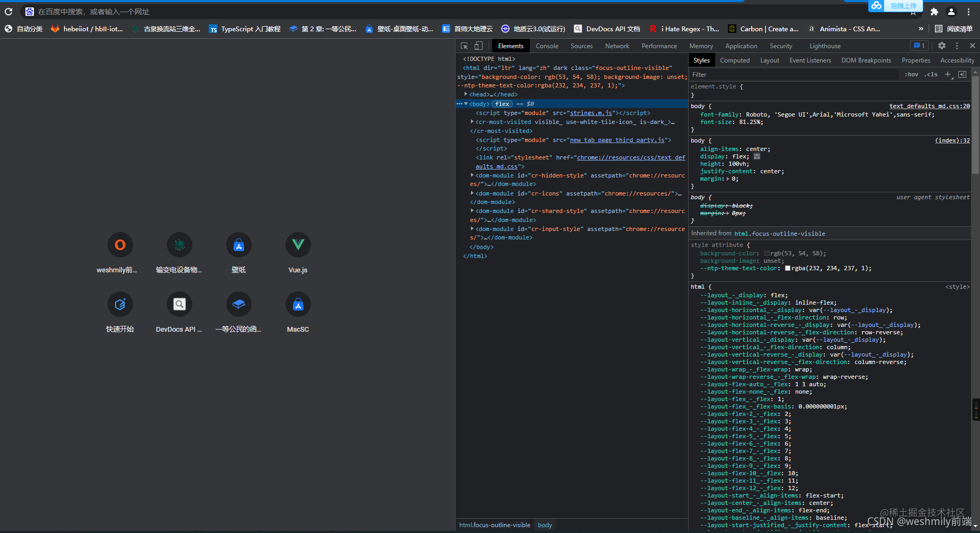The width and height of the screenshot is (980, 533).
Task: Click the background-color rgb(53, 54, 58) swatch
Action: tap(767, 254)
